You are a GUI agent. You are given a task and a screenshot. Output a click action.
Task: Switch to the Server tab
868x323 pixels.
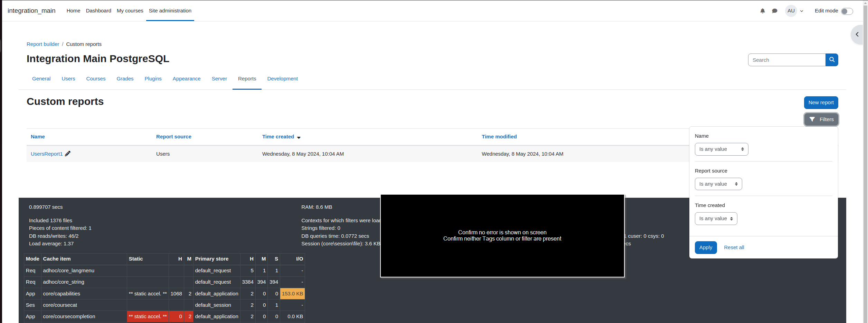click(219, 79)
